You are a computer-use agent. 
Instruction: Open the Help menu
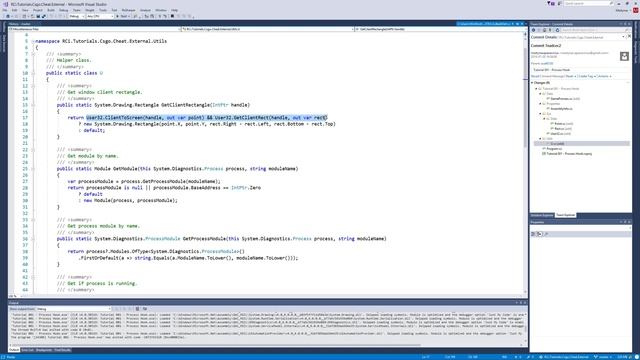tap(174, 10)
